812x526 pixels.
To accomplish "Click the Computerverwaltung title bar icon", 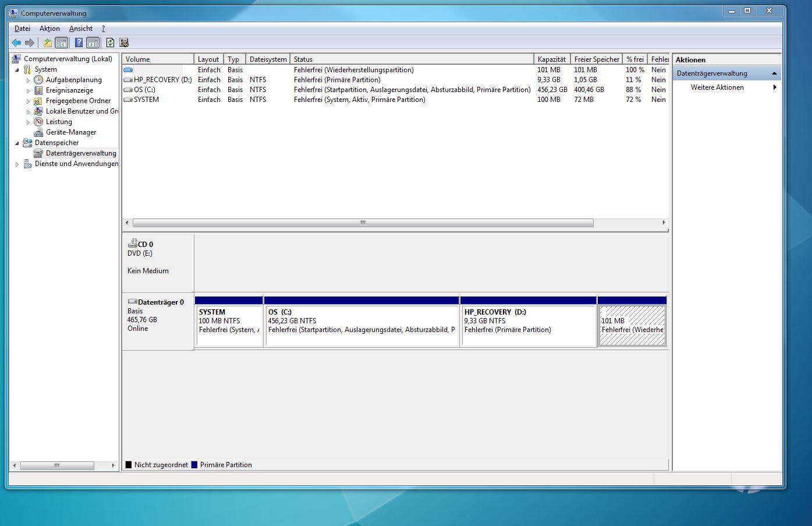I will [x=13, y=13].
